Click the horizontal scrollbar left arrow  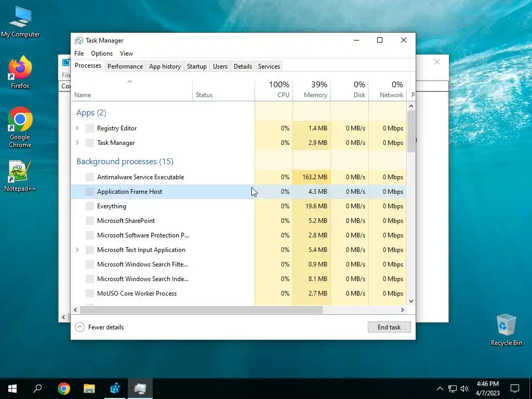coord(75,310)
